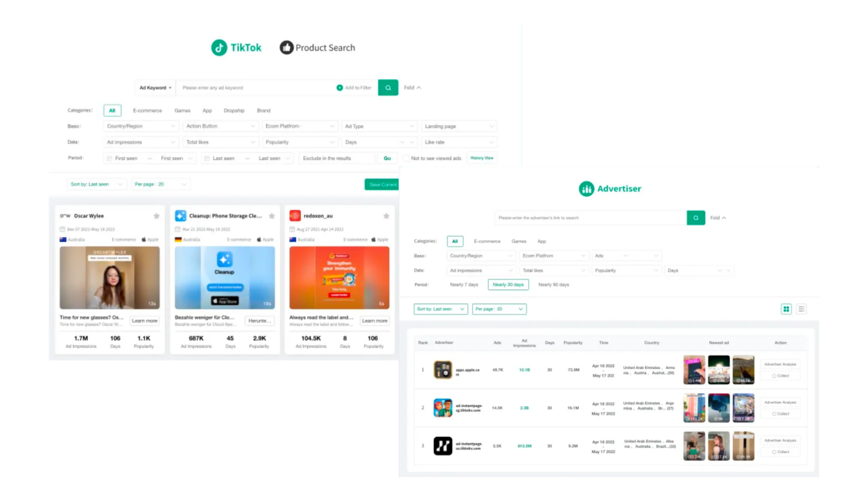Click the ad-instantpage.us.tiktokv.com advertiser icon

443,446
